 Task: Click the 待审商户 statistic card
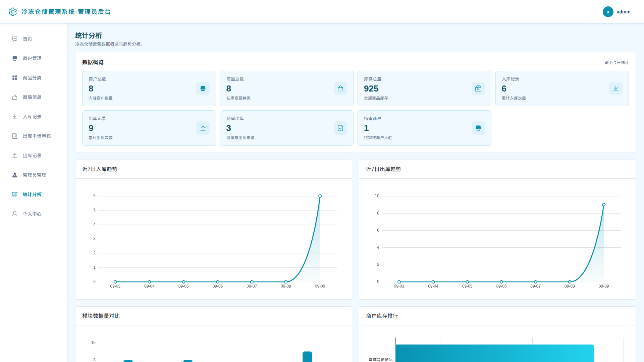424,128
